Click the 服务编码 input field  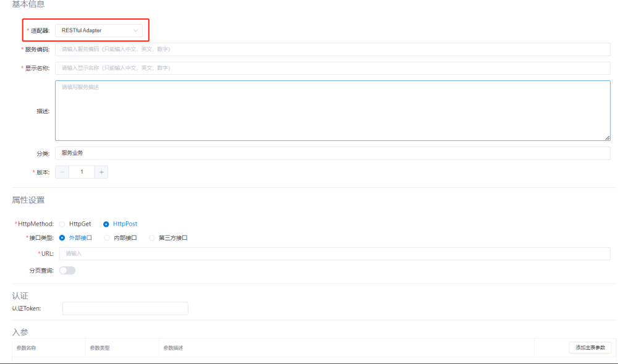(332, 49)
